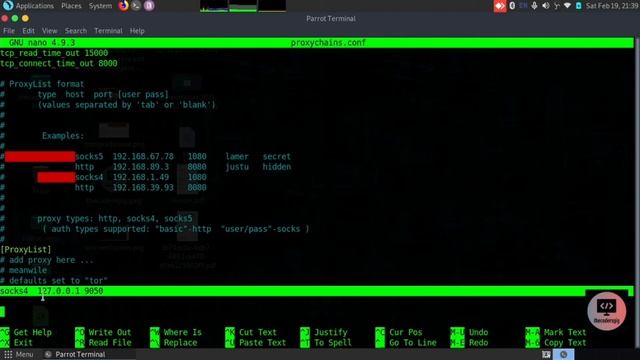Click the EN keyboard layout indicator
Viewport: 640px width, 360px height.
(523, 6)
